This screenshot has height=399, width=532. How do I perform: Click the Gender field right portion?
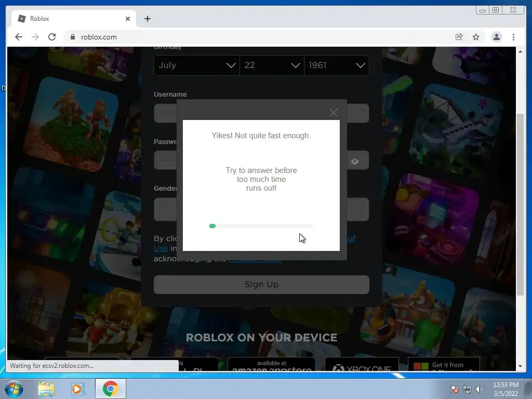[x=358, y=209]
